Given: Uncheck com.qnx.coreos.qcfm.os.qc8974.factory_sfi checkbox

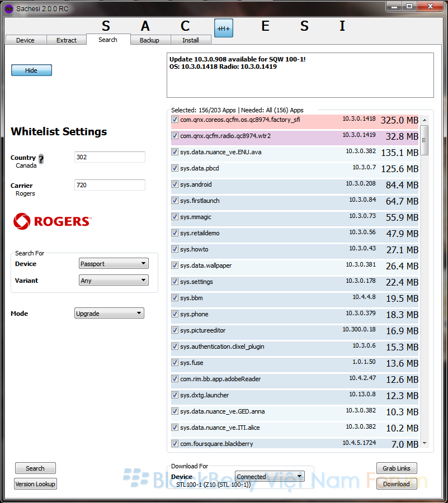Looking at the screenshot, I should pos(175,120).
